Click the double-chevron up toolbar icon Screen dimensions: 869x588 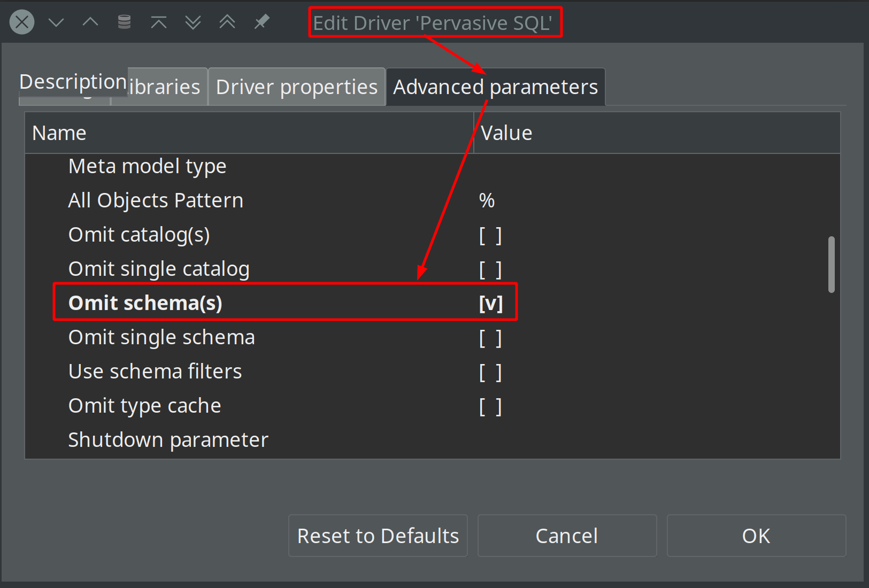coord(227,22)
